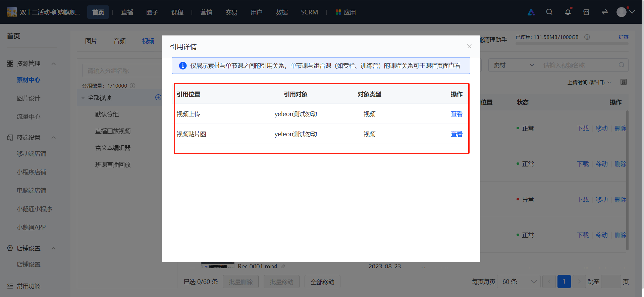
Task: Open 直播 in the top navigation
Action: pyautogui.click(x=127, y=12)
